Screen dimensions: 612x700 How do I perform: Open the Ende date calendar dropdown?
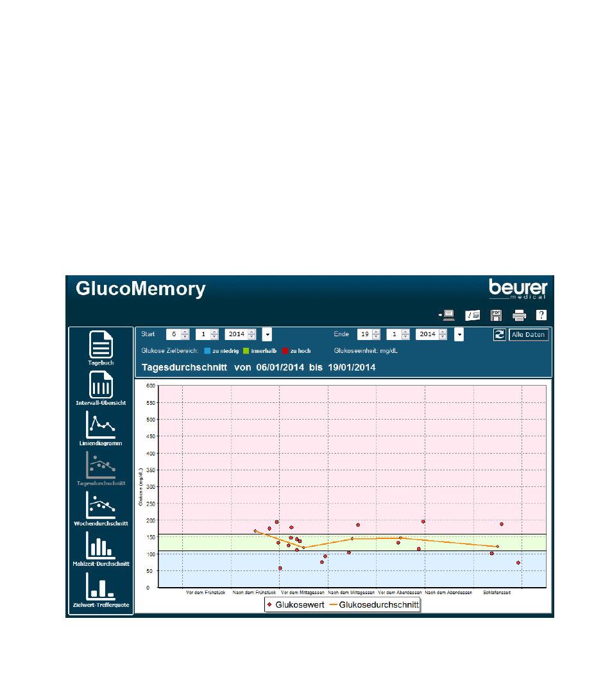tap(459, 334)
